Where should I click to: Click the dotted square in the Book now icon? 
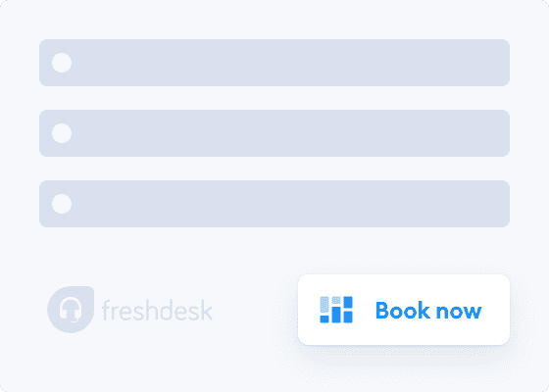(336, 300)
